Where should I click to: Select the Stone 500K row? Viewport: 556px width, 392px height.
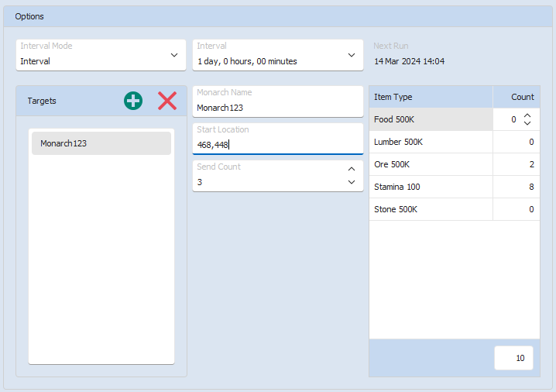[455, 209]
